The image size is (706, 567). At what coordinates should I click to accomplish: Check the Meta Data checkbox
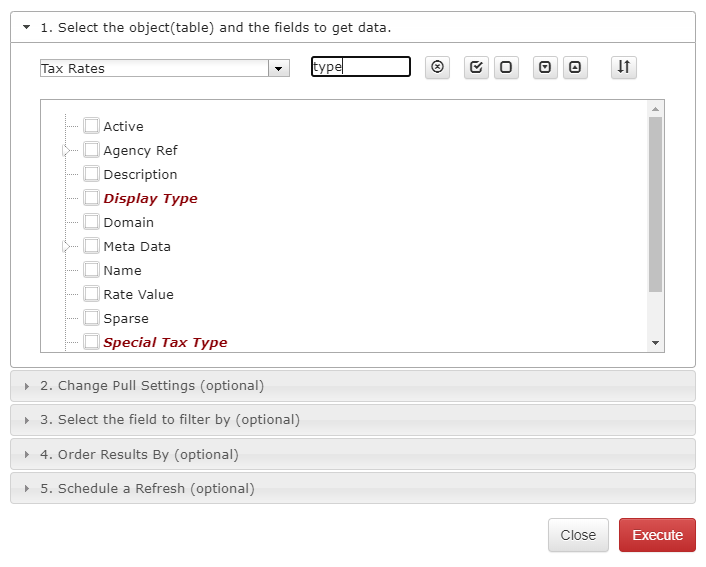click(91, 246)
